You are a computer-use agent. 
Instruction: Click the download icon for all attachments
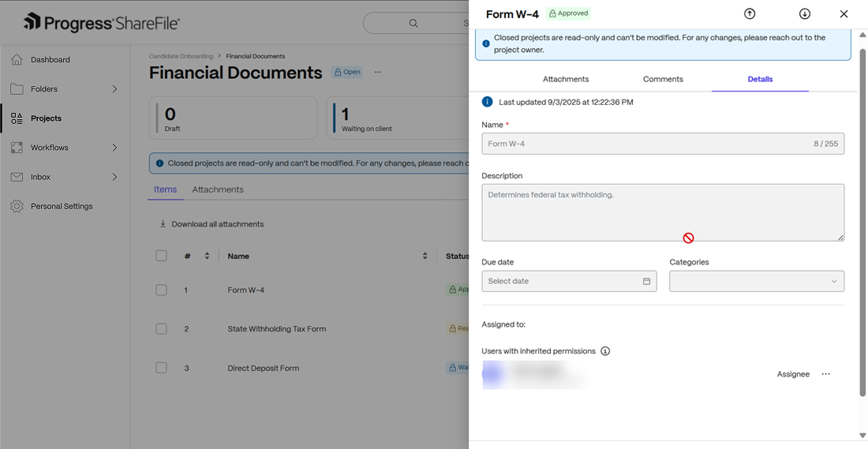coord(163,223)
